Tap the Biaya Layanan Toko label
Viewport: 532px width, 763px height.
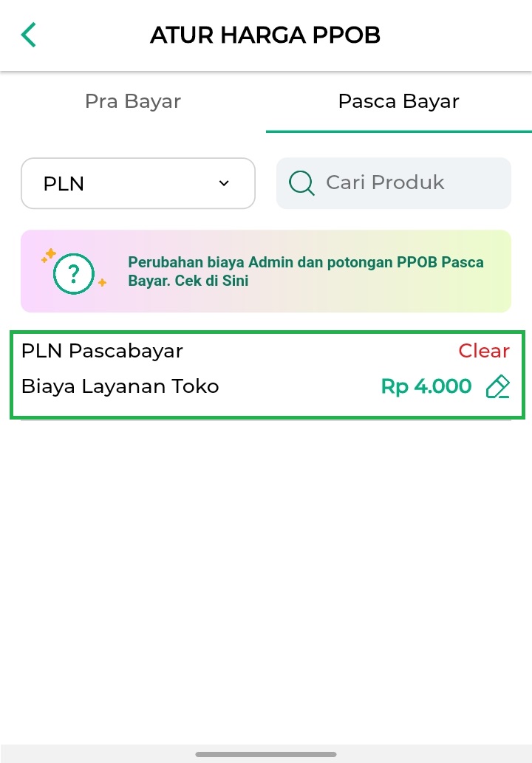pyautogui.click(x=120, y=386)
